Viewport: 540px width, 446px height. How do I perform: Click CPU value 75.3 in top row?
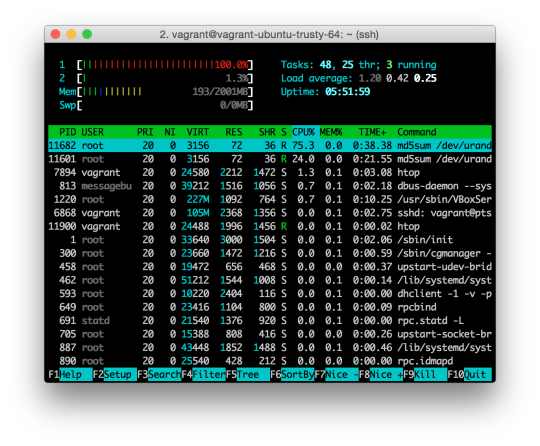tap(303, 145)
